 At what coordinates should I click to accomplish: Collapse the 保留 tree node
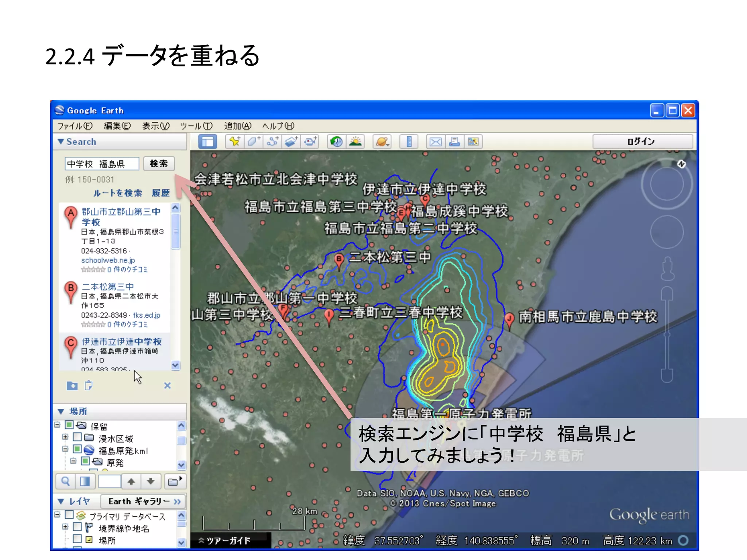point(57,425)
